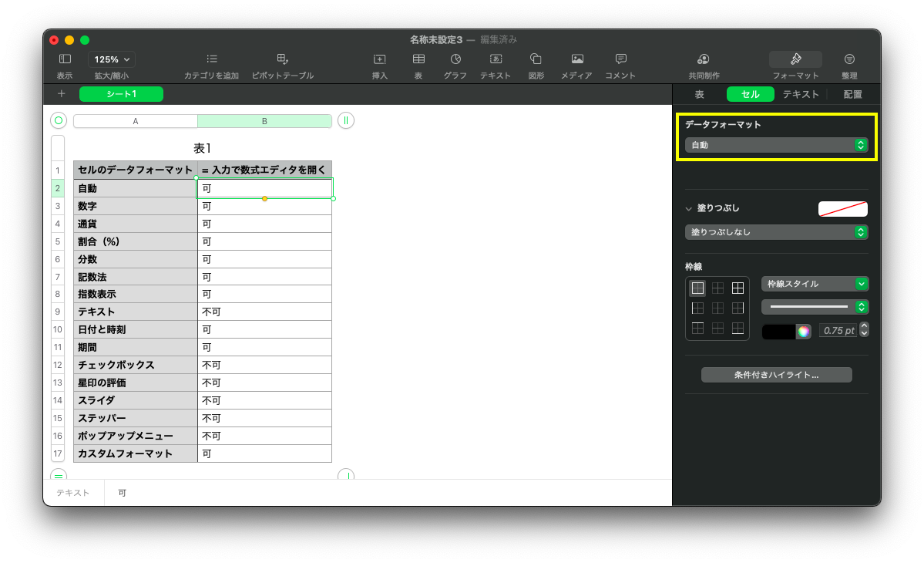
Task: Open the zoom level 125% dropdown
Action: click(112, 59)
